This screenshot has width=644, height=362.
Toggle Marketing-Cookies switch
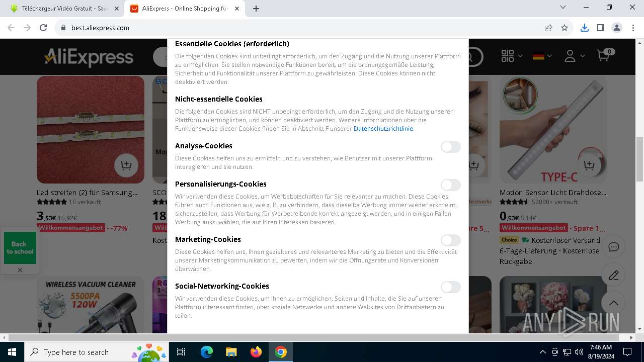click(451, 240)
